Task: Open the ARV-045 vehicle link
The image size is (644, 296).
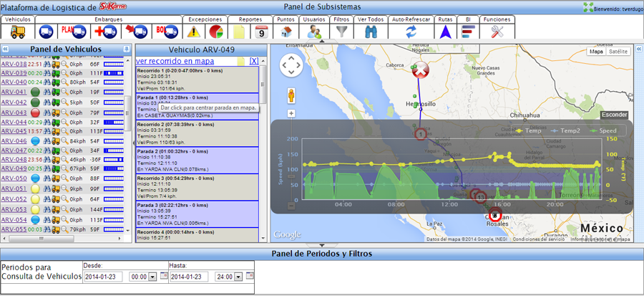Action: [14, 131]
